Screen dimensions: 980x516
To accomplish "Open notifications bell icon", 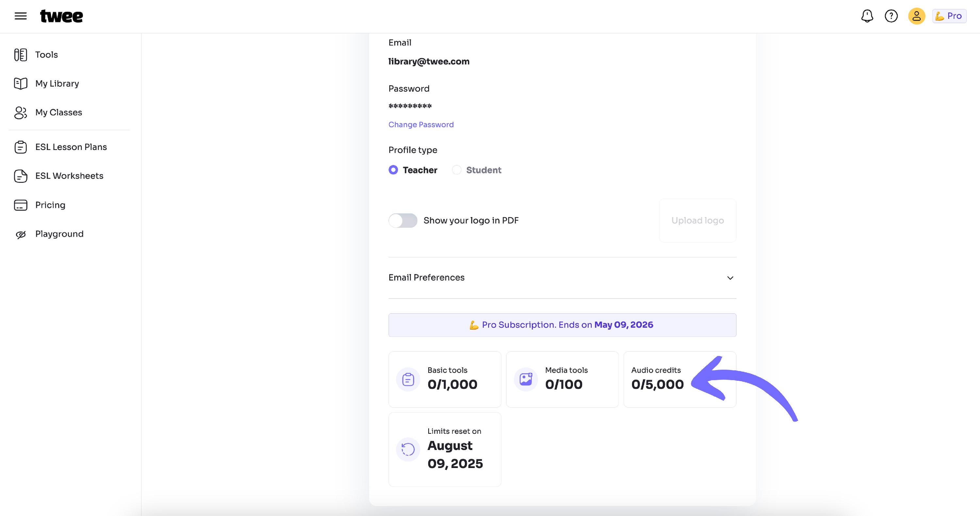I will pyautogui.click(x=867, y=16).
